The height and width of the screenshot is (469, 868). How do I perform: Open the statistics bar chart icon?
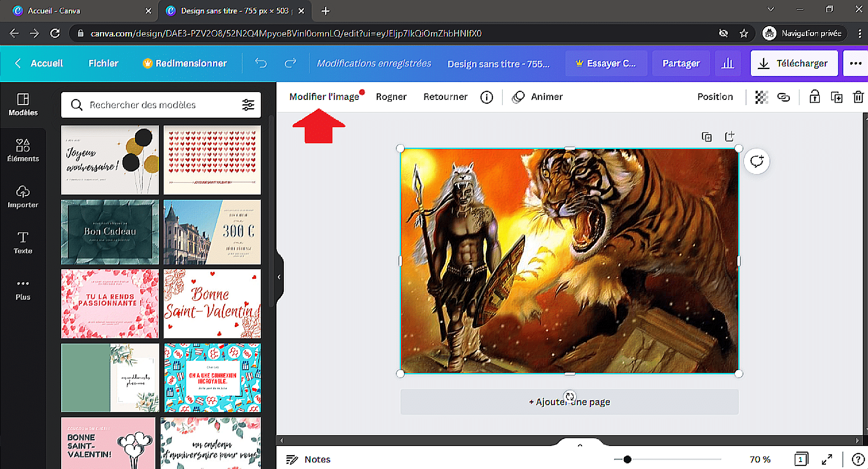click(x=728, y=63)
